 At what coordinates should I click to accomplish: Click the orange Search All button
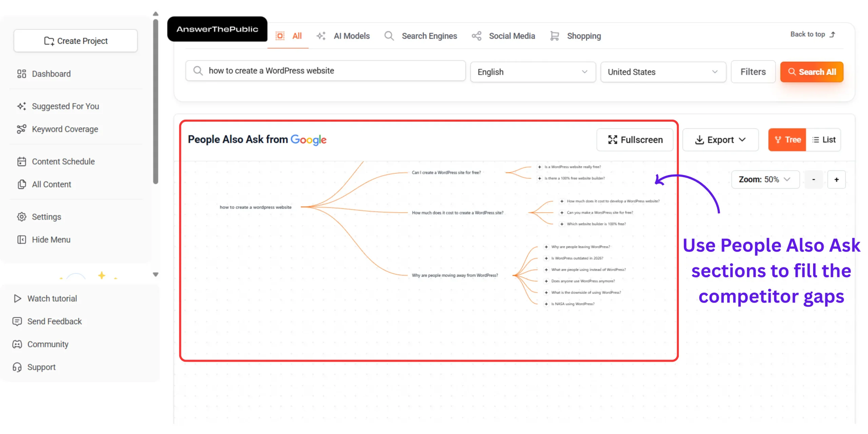[812, 72]
